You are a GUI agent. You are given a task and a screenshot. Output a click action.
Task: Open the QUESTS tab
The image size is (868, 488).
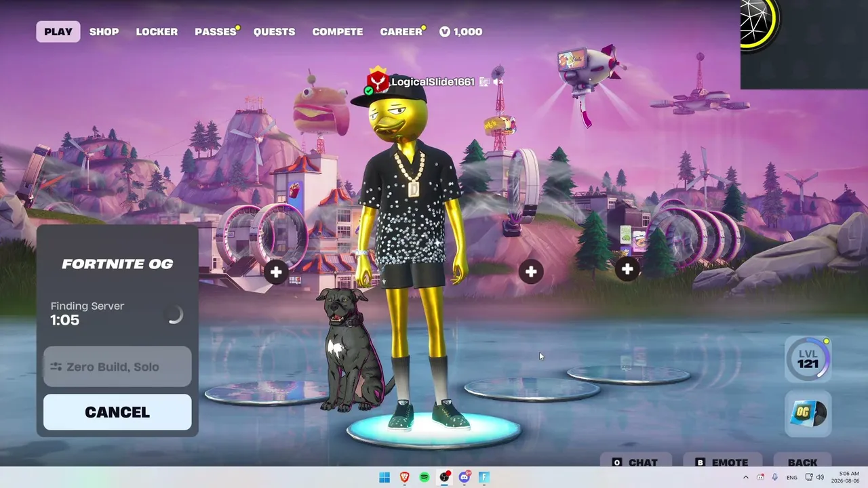click(274, 32)
